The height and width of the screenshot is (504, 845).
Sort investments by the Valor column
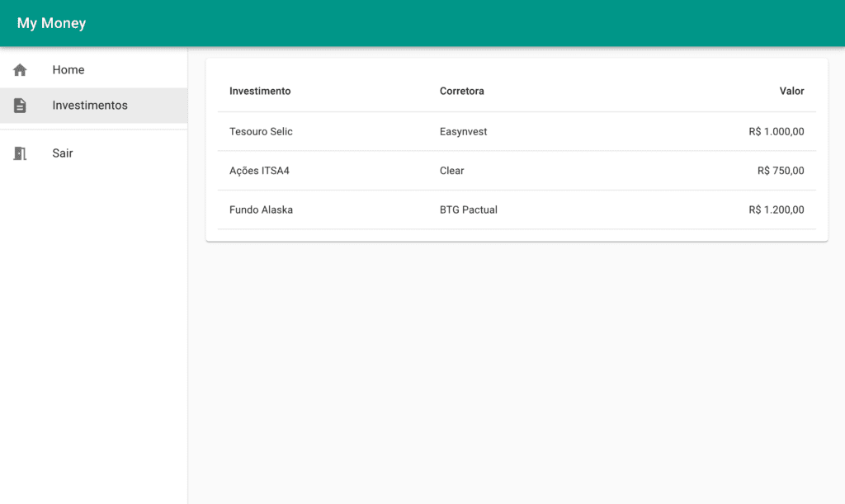792,91
